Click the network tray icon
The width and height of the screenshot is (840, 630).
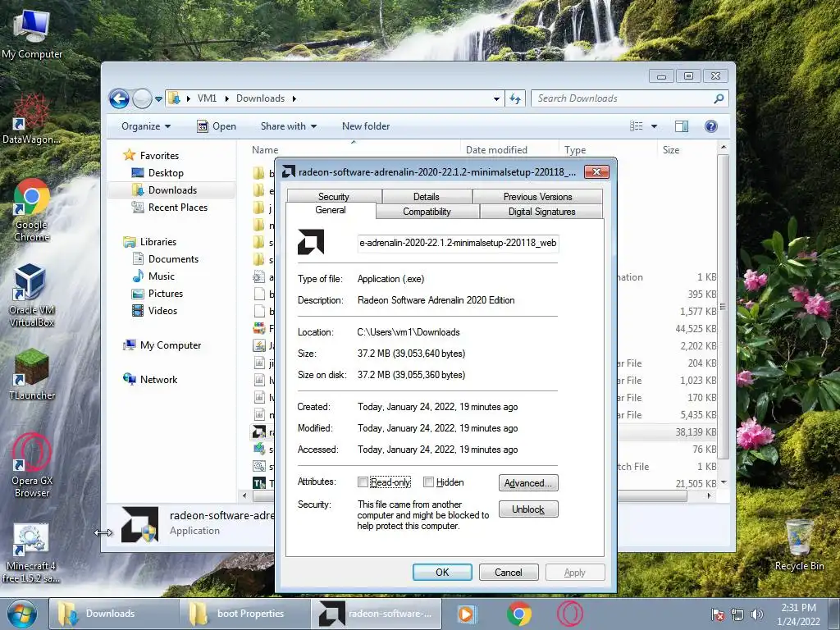[737, 614]
